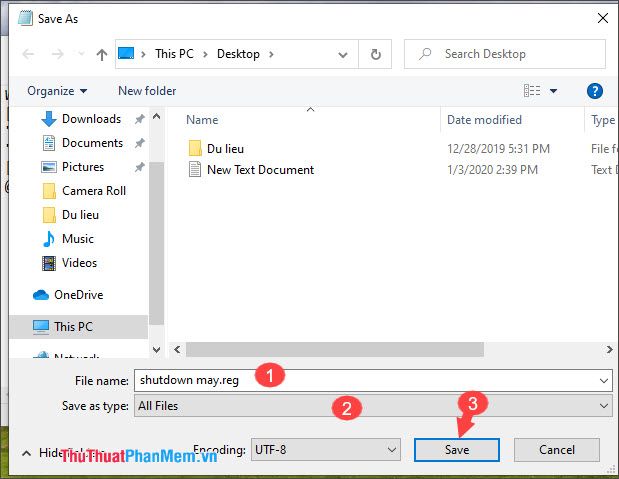
Task: Create a New folder
Action: pos(147,91)
